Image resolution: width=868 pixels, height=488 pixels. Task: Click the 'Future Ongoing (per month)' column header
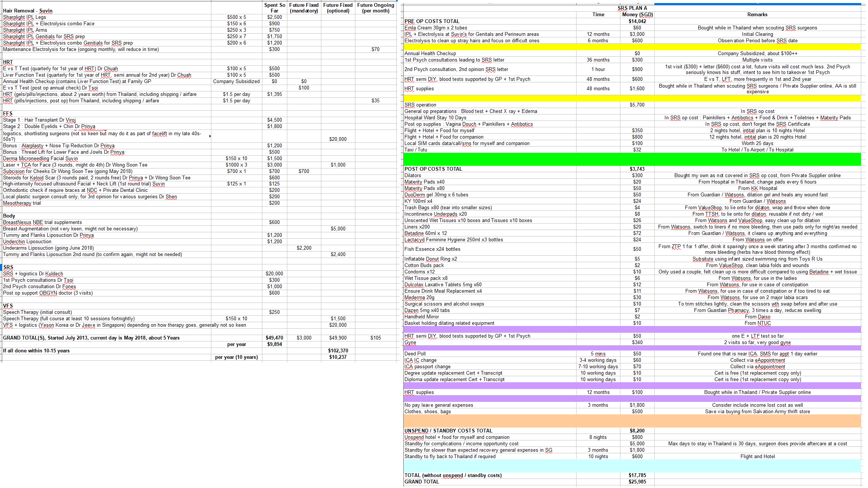coord(376,8)
